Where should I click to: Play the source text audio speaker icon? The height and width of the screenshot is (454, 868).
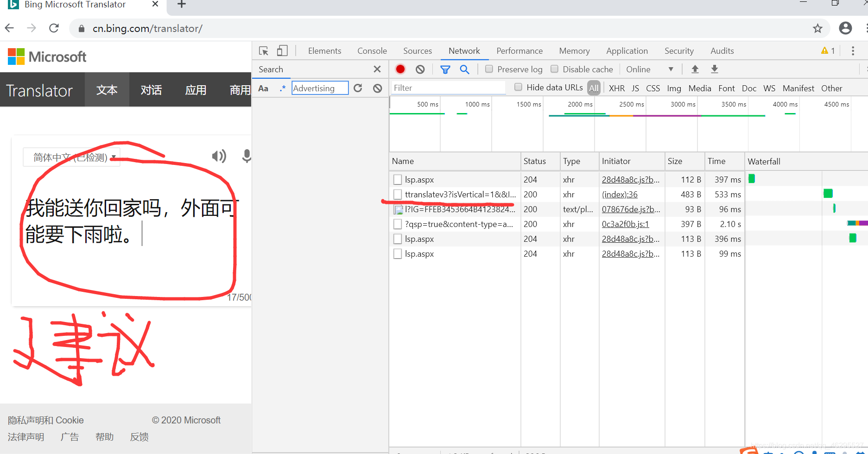(x=219, y=156)
